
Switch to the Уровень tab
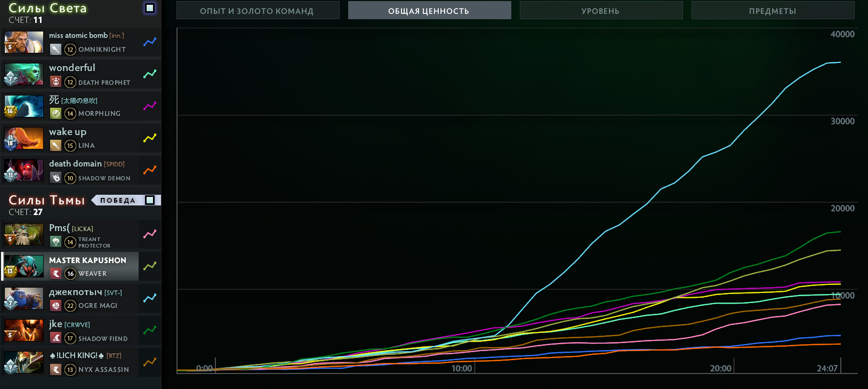[601, 11]
